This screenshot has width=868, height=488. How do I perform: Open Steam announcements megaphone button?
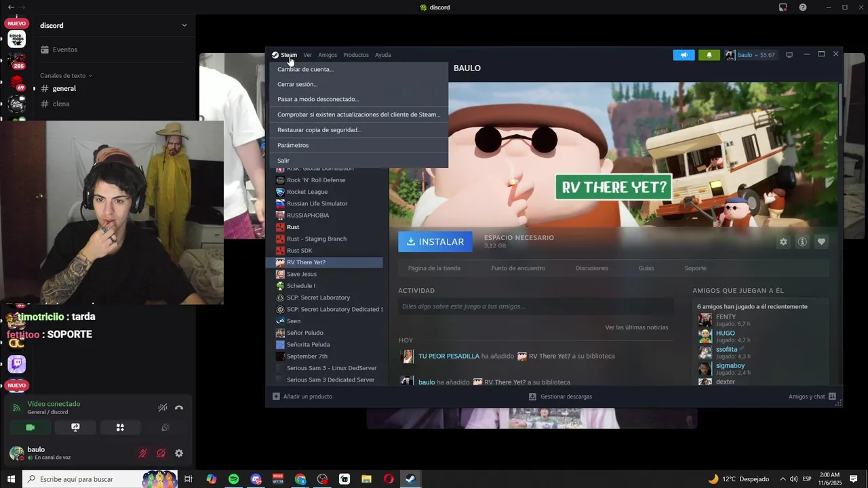click(684, 55)
